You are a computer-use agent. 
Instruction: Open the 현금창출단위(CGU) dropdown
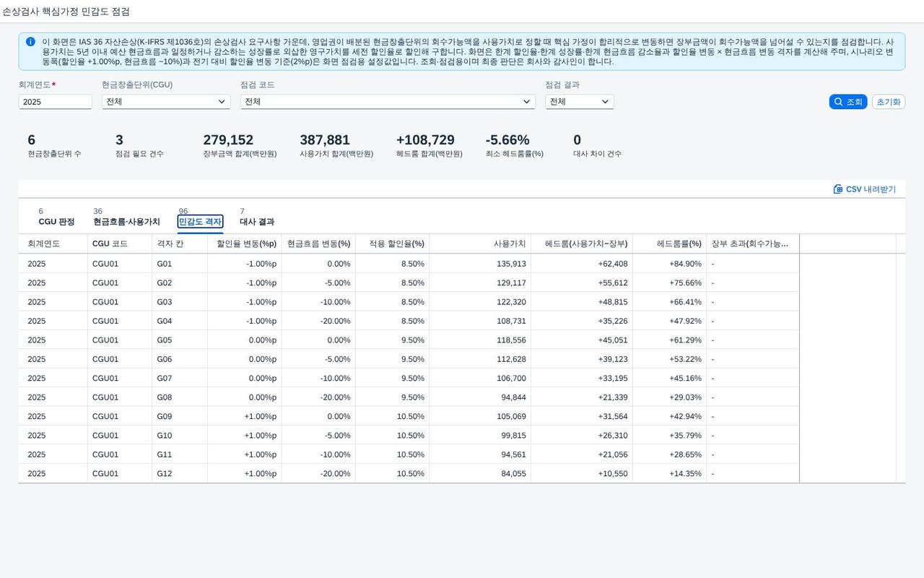pos(166,102)
